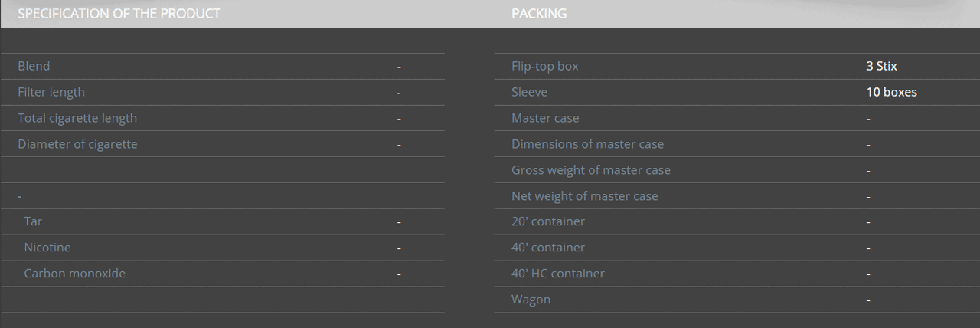980x328 pixels.
Task: Click Dimensions of master case label
Action: coord(588,144)
